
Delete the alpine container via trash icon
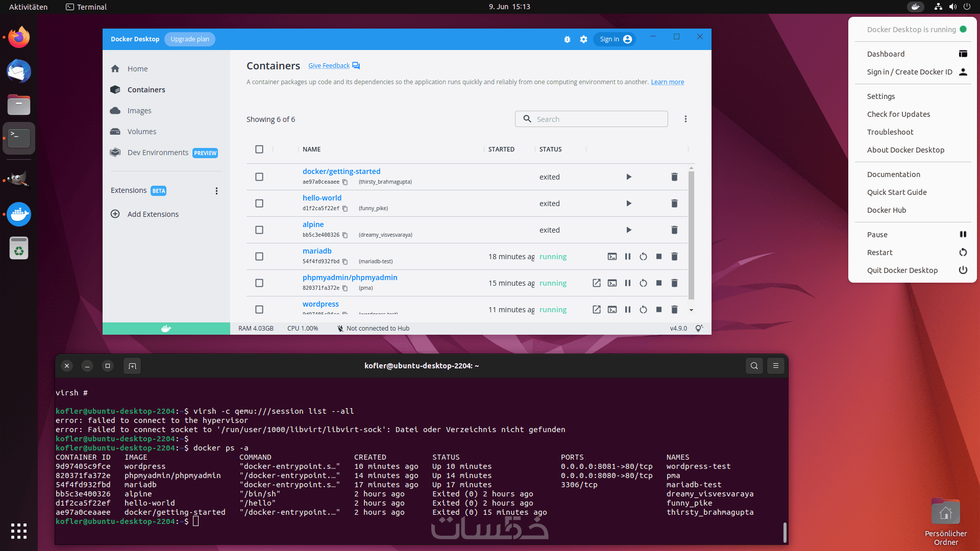click(674, 230)
